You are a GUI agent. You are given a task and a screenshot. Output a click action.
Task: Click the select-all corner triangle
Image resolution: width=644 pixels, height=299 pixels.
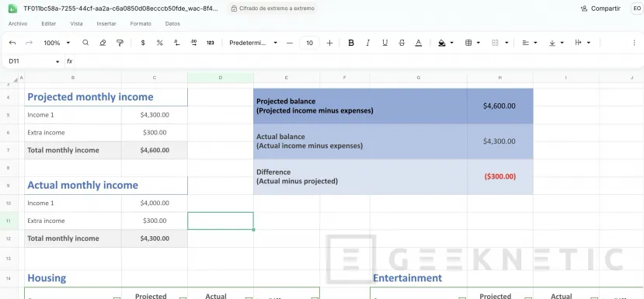16,80
